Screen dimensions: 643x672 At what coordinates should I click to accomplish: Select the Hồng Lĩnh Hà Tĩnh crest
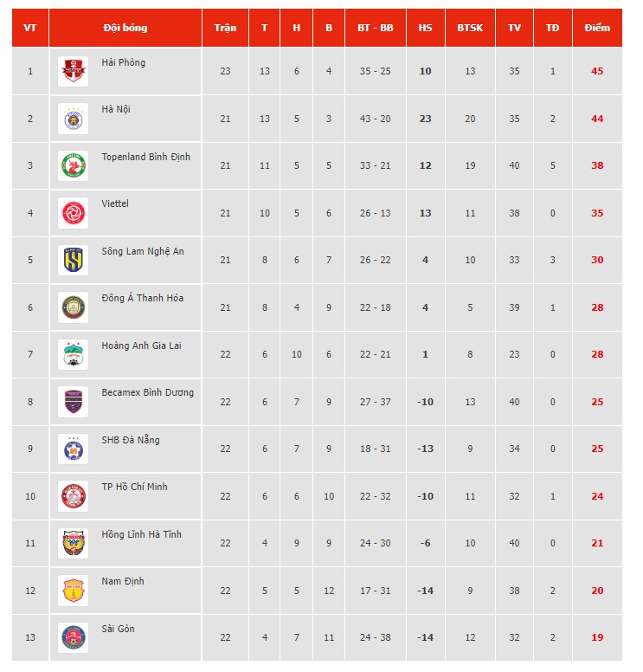click(x=74, y=544)
